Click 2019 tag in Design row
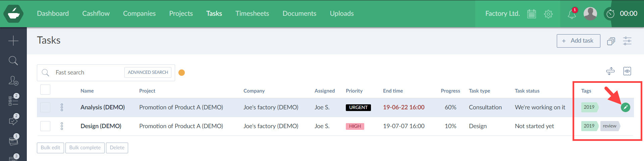The height and width of the screenshot is (161, 644). tap(590, 126)
